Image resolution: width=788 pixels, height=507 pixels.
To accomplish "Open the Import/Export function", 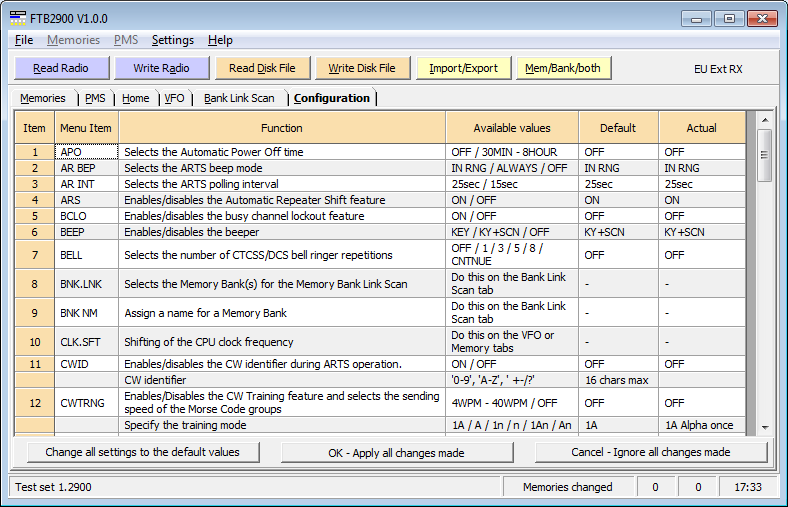I will 463,68.
